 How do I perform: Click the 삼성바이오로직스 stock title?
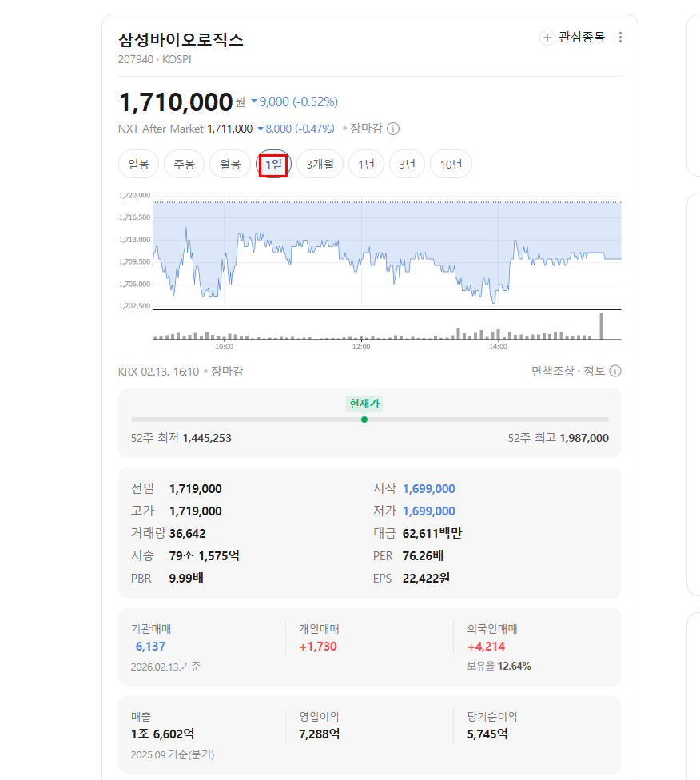181,39
